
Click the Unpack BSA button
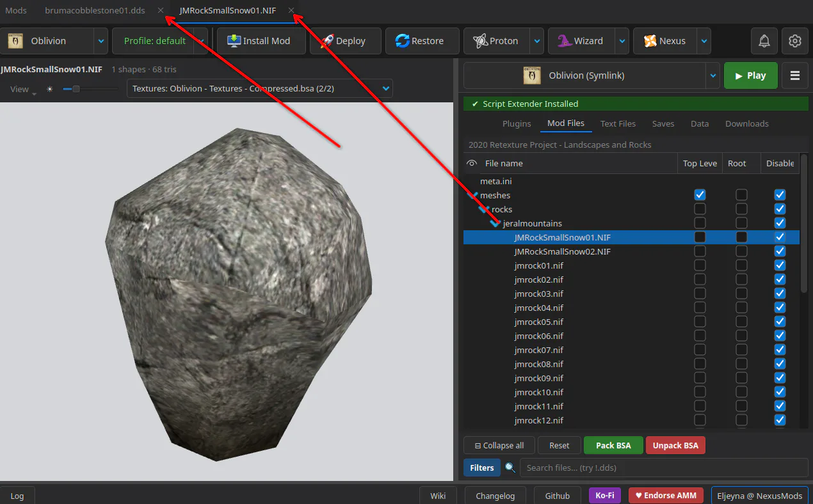click(675, 445)
